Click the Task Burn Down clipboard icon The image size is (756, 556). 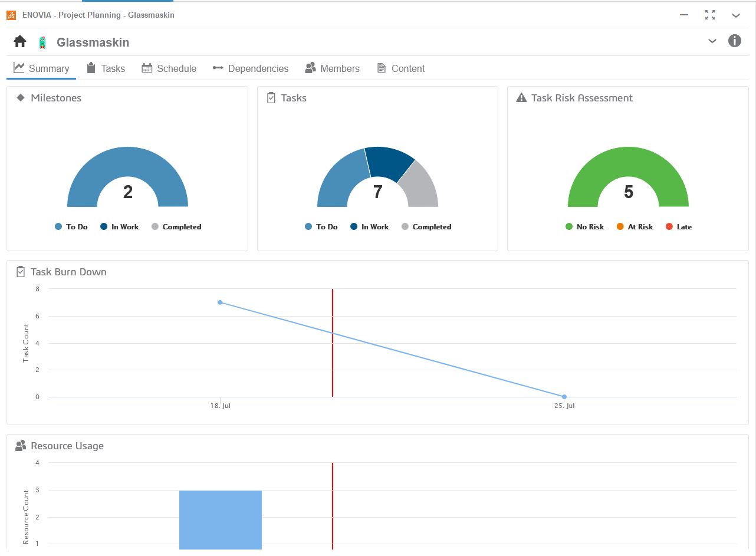(21, 272)
